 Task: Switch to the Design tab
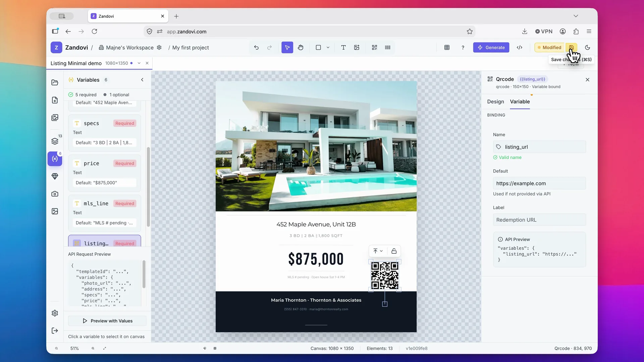495,102
